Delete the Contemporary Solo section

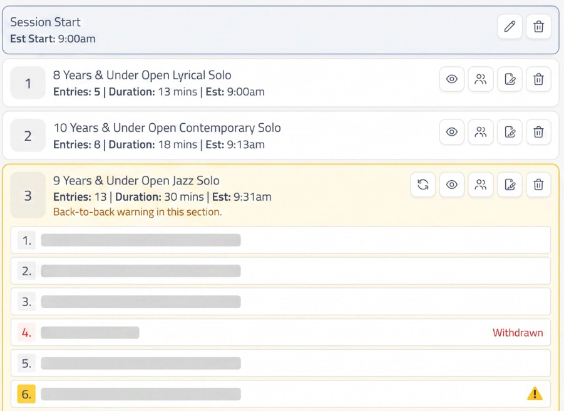click(x=538, y=132)
